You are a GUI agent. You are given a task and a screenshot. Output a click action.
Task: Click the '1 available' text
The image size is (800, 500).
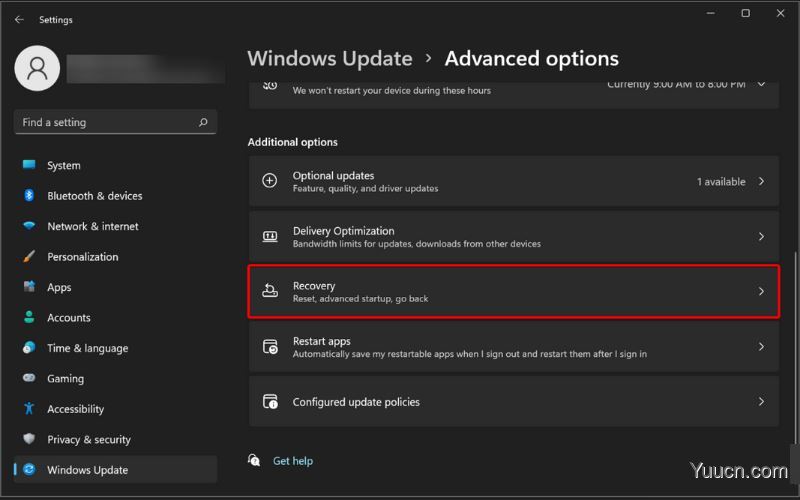click(x=721, y=181)
